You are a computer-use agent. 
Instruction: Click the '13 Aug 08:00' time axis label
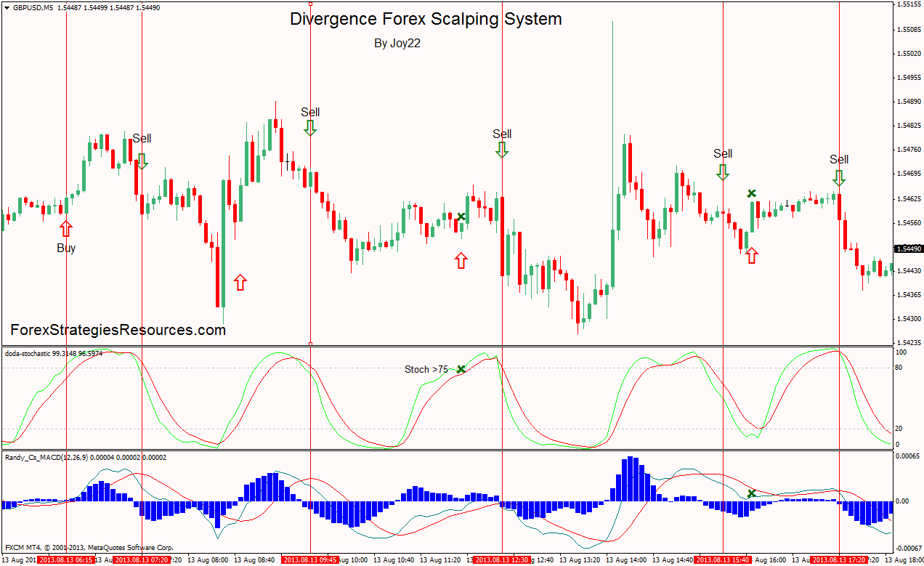[208, 561]
